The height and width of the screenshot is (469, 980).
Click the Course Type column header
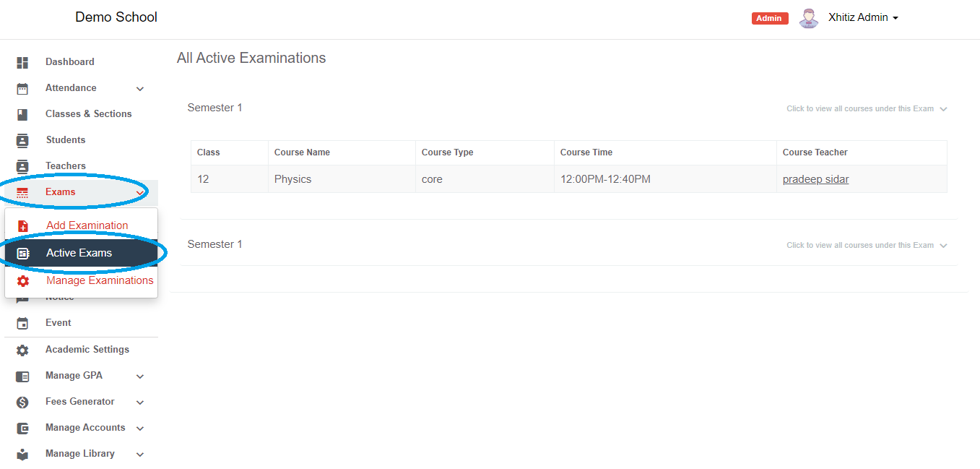pos(485,152)
